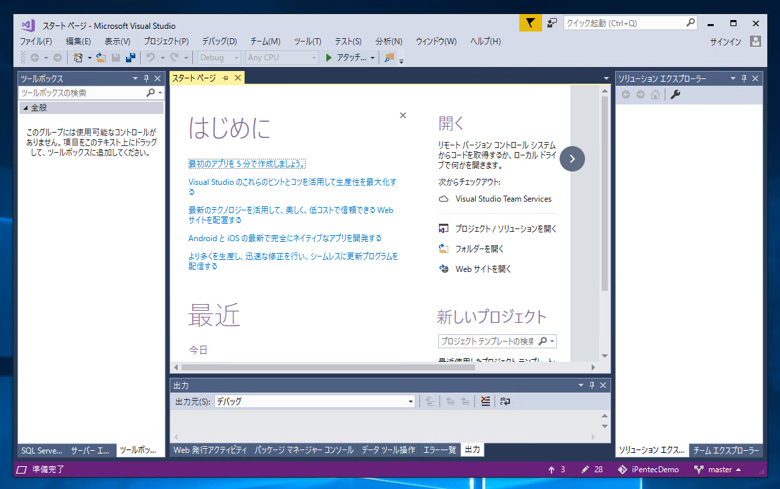This screenshot has width=780, height=489.
Task: Click the New Project toolbar icon
Action: point(78,58)
